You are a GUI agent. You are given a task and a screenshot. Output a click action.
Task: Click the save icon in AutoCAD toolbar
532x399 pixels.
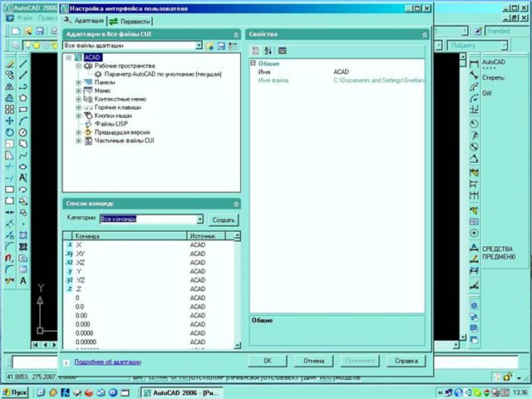[x=38, y=31]
